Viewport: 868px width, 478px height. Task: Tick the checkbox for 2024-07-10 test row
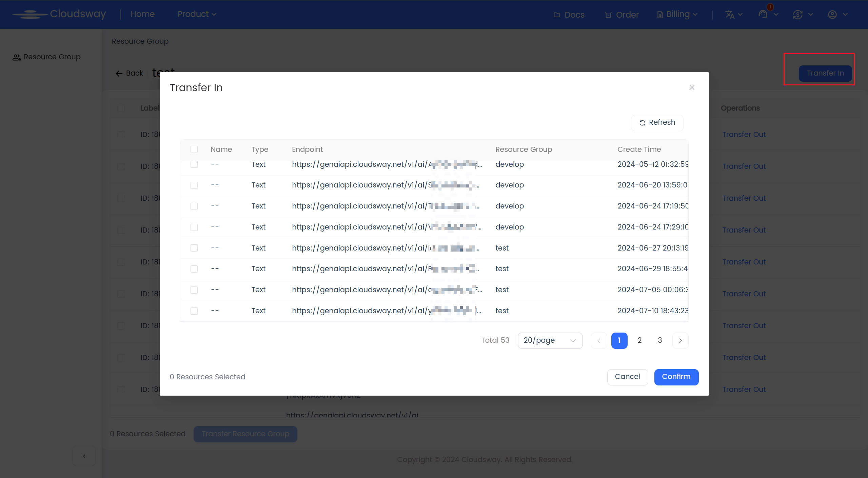pos(194,311)
